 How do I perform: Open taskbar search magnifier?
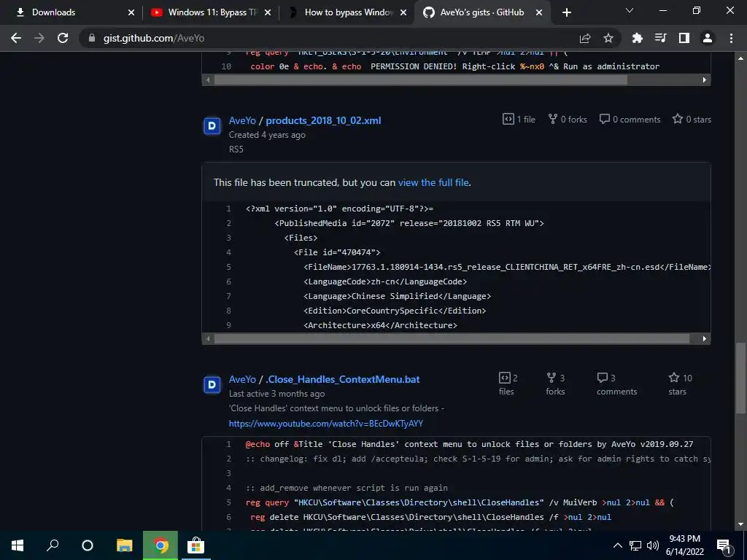pyautogui.click(x=53, y=545)
